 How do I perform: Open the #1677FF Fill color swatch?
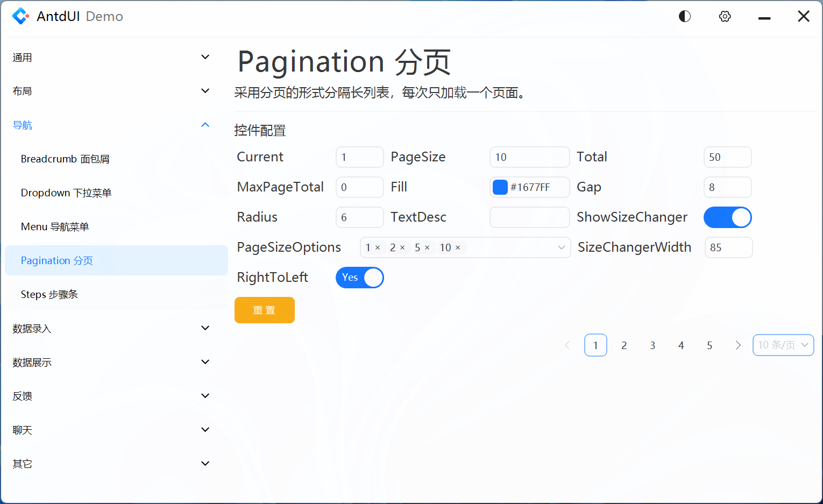(x=499, y=187)
